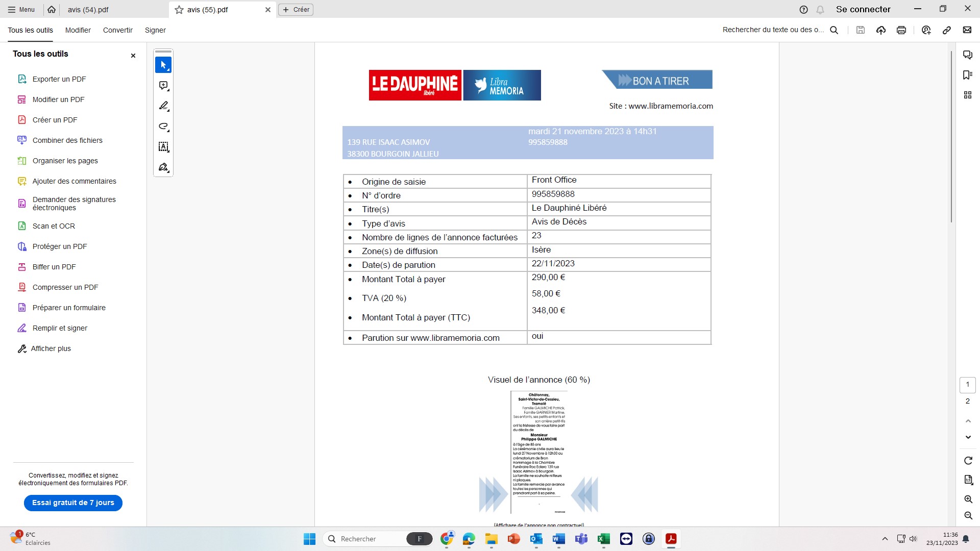The width and height of the screenshot is (980, 551).
Task: Click Essai gratuit de 7 jours button
Action: [73, 503]
